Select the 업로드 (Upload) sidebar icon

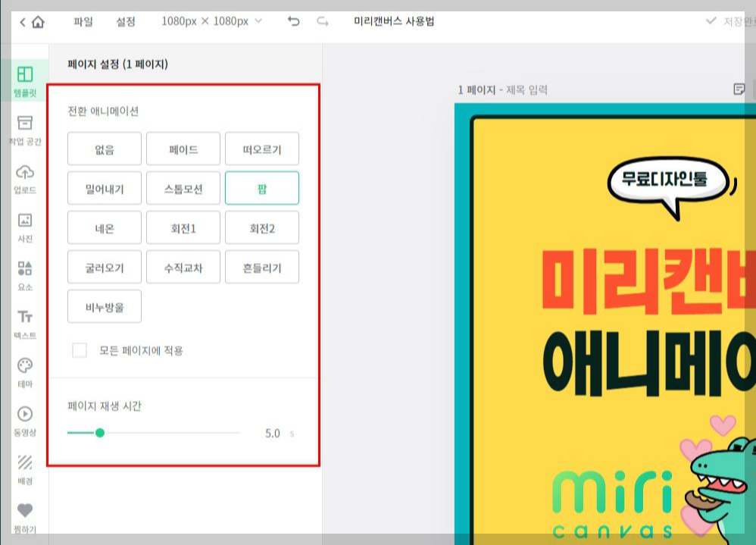tap(25, 176)
